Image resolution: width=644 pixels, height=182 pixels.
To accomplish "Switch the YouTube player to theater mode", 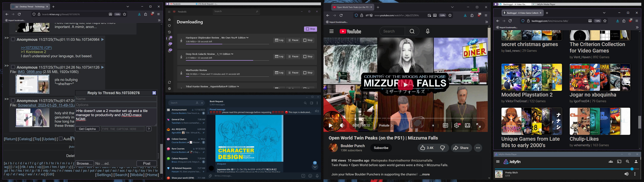I will point(467,125).
